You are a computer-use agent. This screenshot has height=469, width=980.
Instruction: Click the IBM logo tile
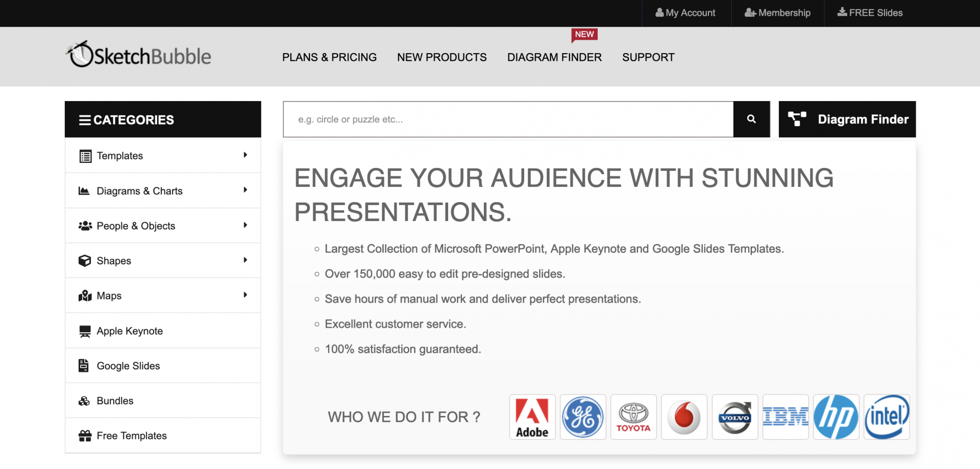785,417
